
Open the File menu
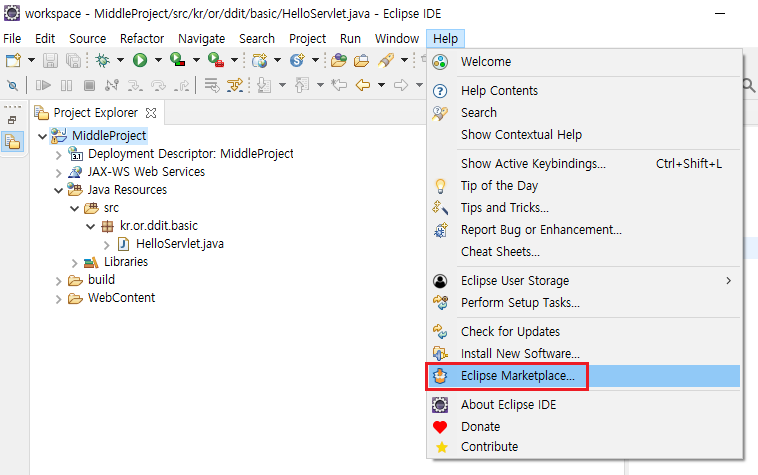click(12, 39)
